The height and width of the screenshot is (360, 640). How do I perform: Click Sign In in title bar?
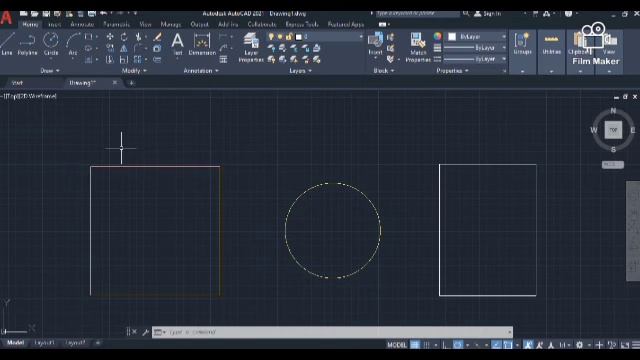pos(487,13)
